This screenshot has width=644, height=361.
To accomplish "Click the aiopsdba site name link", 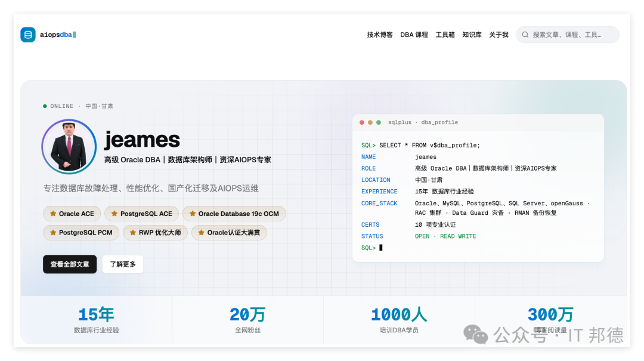I will (x=57, y=35).
